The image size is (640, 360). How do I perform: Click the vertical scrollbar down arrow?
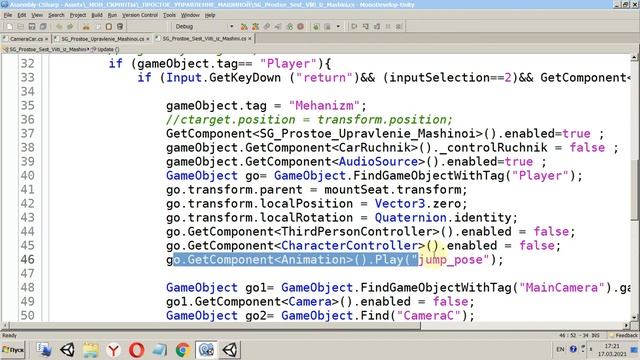(x=635, y=317)
